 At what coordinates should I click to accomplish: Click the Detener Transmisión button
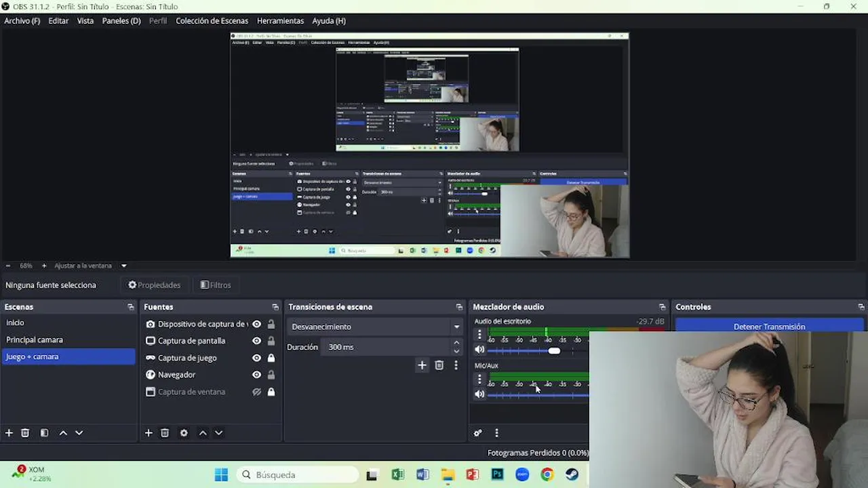tap(769, 326)
